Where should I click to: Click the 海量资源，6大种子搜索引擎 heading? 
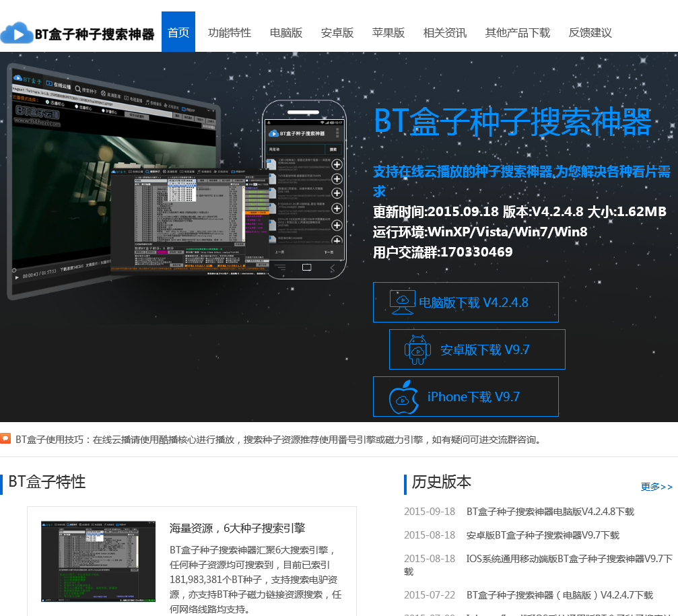tap(238, 528)
